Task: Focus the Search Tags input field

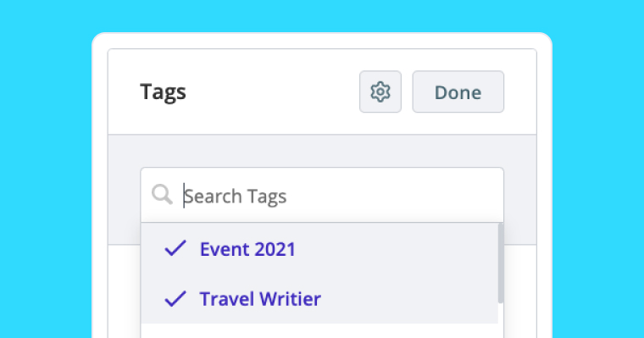Action: 322,195
